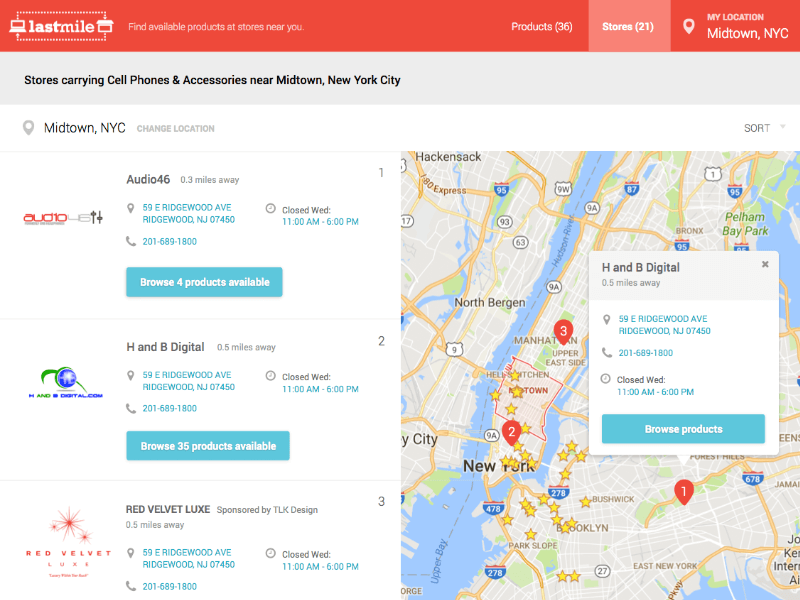Select map marker number 1
The image size is (800, 600).
click(684, 492)
